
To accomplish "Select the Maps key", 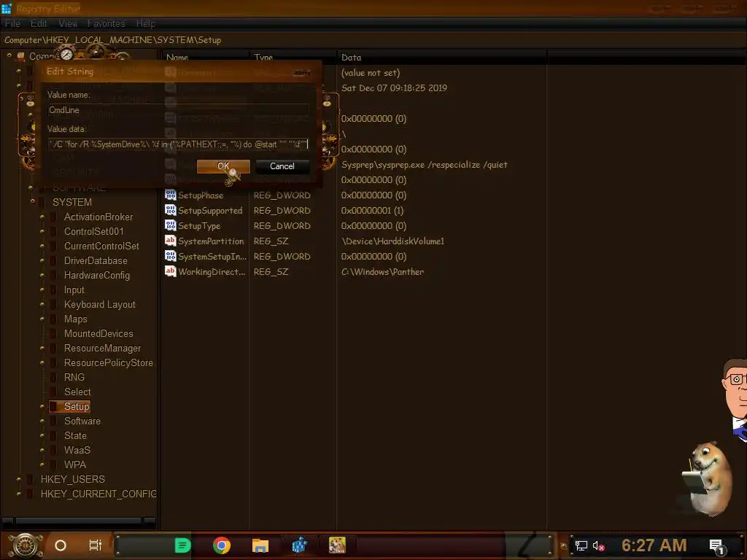I will pyautogui.click(x=76, y=319).
